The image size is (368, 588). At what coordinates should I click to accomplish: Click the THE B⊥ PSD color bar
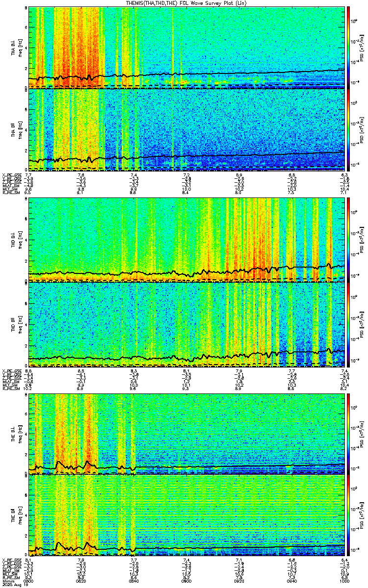click(x=348, y=434)
